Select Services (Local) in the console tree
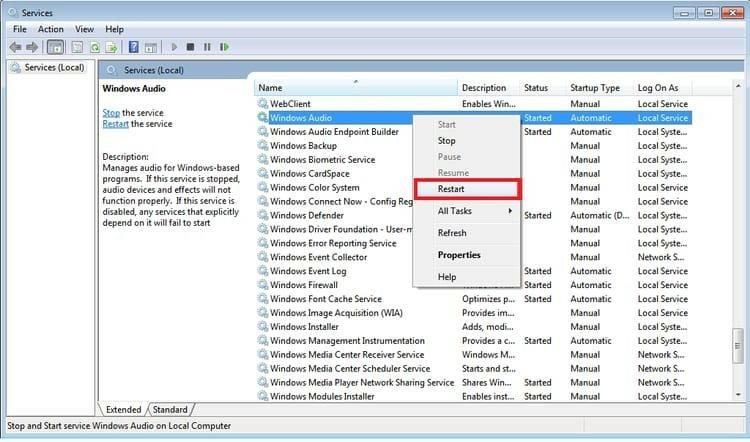 [54, 67]
